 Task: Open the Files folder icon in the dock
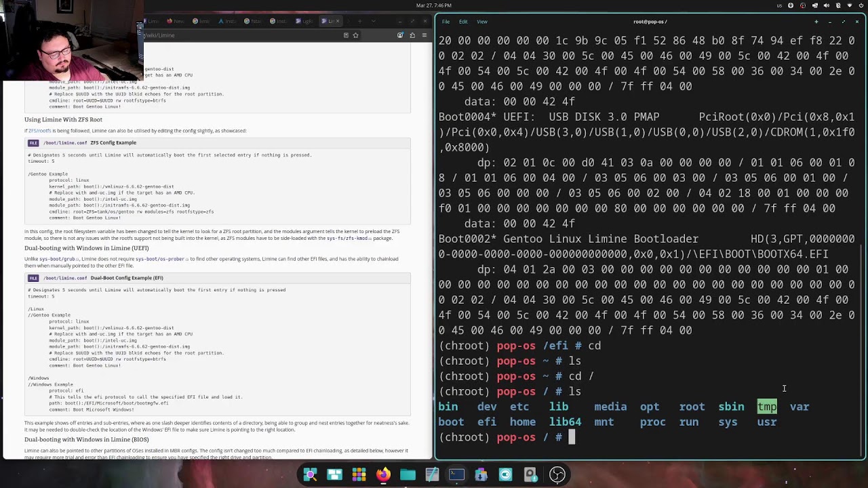pyautogui.click(x=408, y=474)
